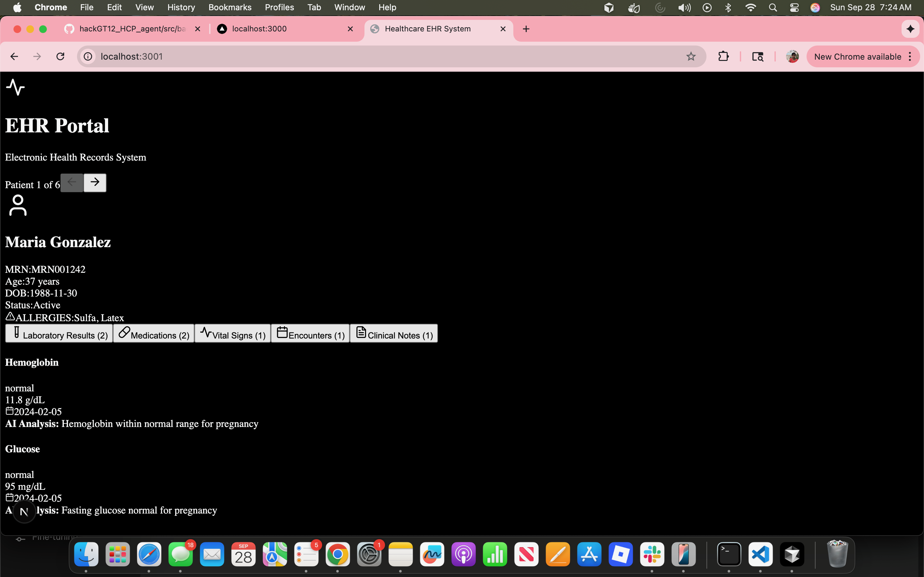
Task: Open the round N overlay button
Action: tap(24, 512)
